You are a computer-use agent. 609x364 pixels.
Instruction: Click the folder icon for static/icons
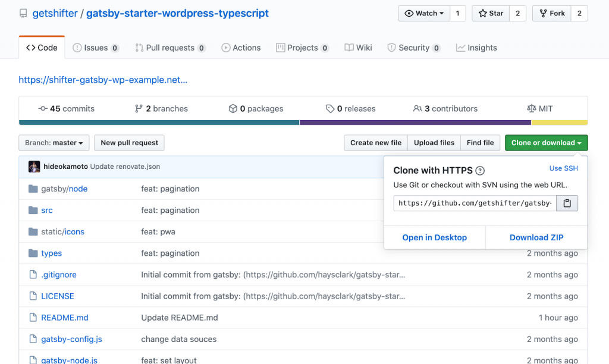click(x=33, y=232)
